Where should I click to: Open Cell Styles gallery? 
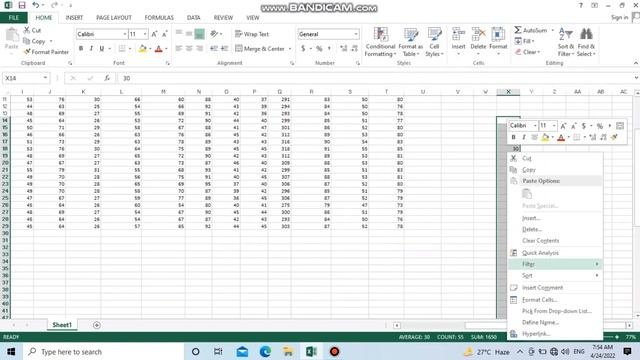click(x=434, y=42)
